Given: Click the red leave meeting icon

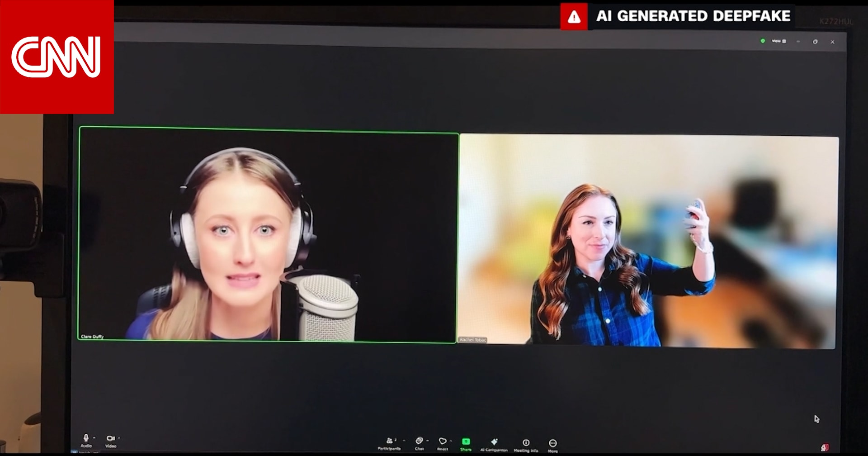Looking at the screenshot, I should pyautogui.click(x=825, y=447).
